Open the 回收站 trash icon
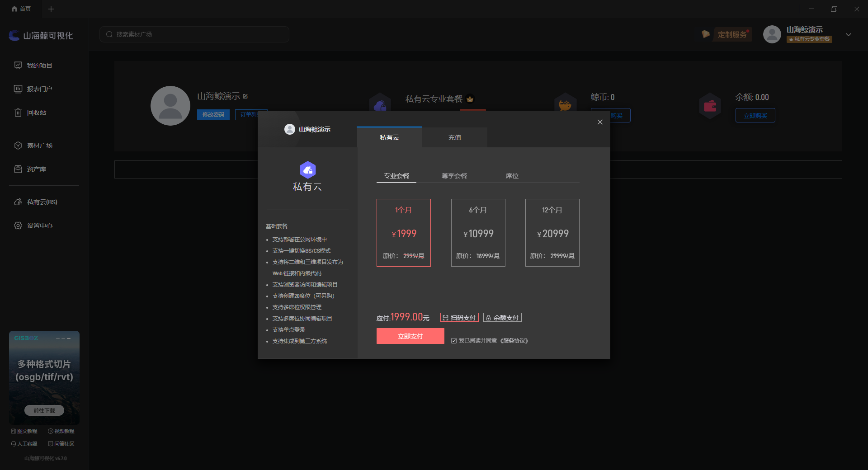868x470 pixels. tap(18, 113)
